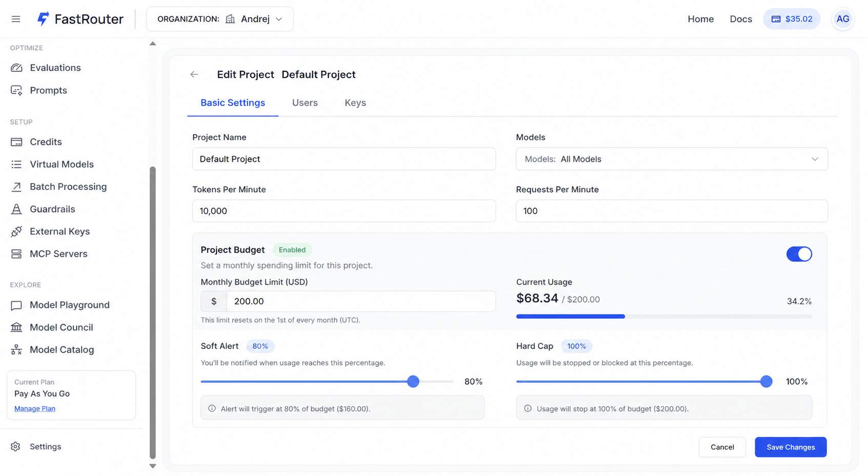Open the Models All Models dropdown
Viewport: 868px width, 476px height.
tap(672, 159)
